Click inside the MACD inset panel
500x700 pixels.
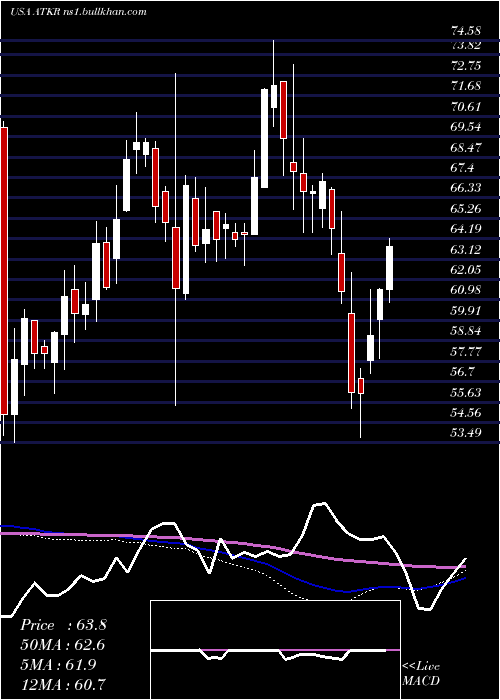pyautogui.click(x=275, y=650)
